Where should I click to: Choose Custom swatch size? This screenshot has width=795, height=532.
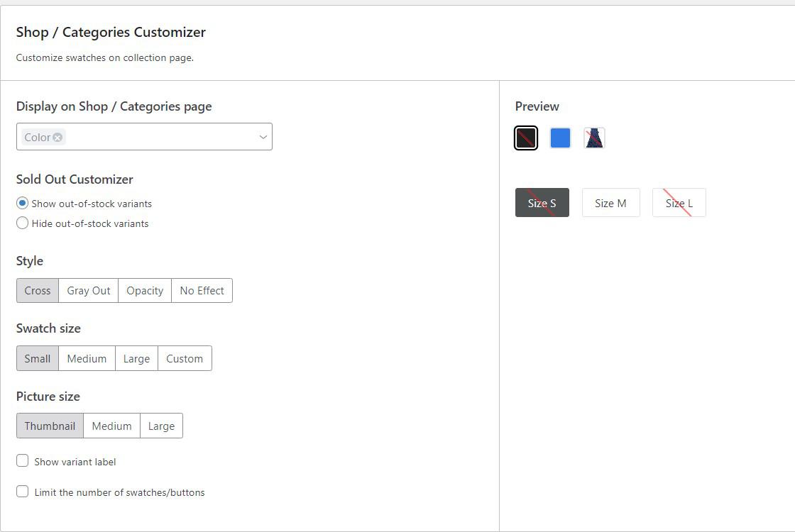click(184, 358)
